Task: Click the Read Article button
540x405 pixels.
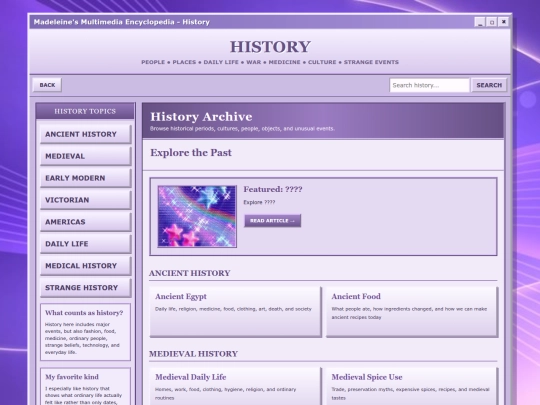Action: point(272,221)
